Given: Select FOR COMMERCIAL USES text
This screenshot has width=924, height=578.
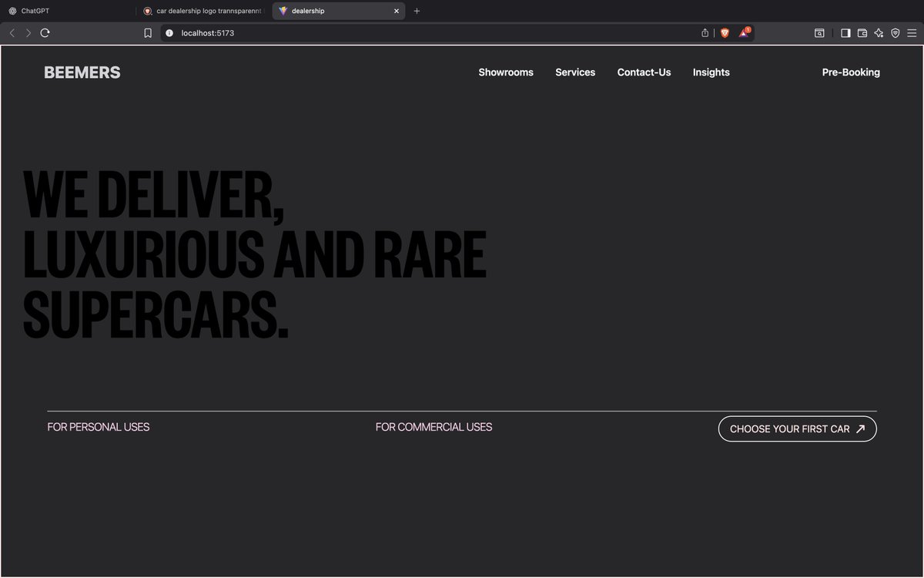Looking at the screenshot, I should (x=434, y=427).
